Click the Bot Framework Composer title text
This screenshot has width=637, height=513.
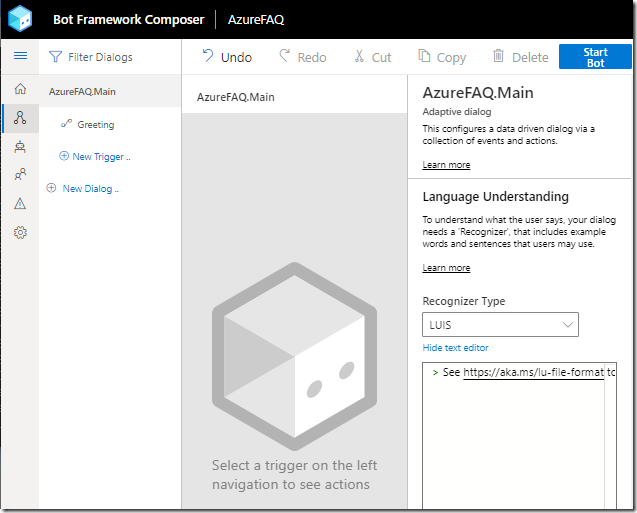coord(128,19)
